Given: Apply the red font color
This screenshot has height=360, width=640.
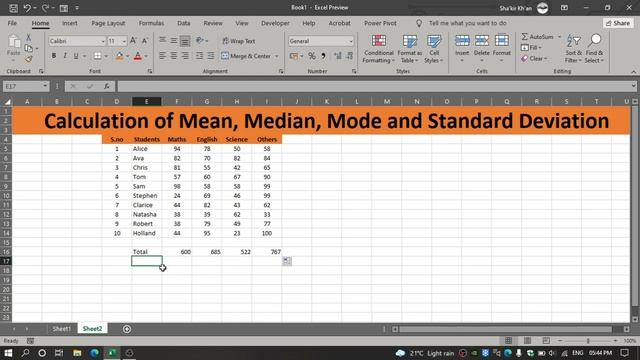Looking at the screenshot, I should [138, 56].
